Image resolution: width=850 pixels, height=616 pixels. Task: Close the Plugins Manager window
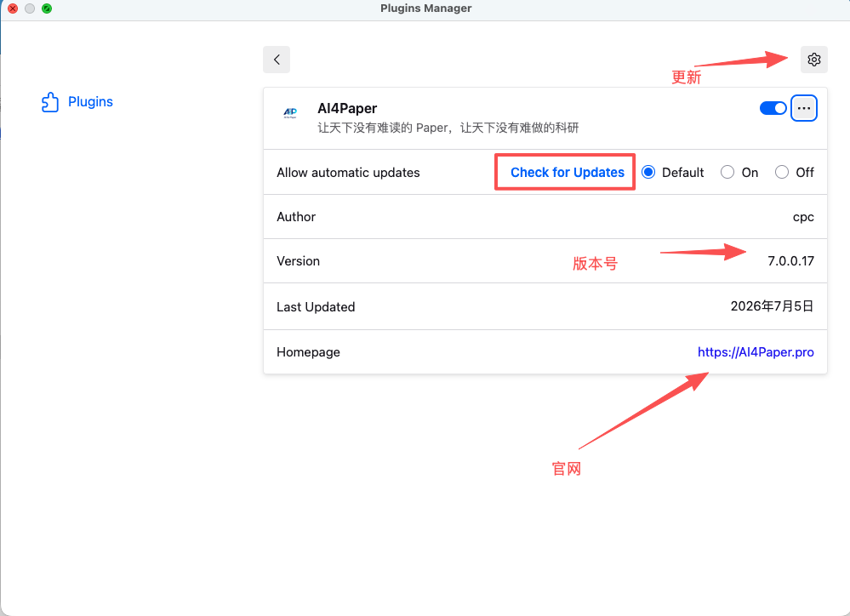(13, 9)
